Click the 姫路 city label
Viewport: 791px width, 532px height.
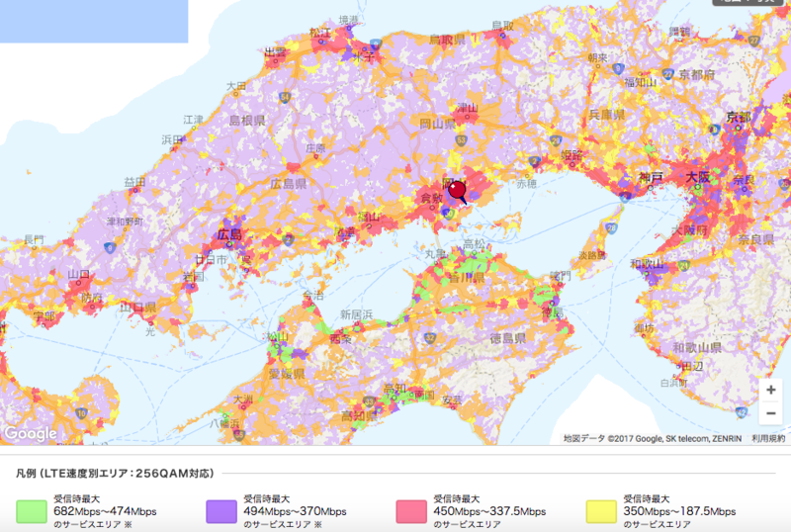pos(571,155)
